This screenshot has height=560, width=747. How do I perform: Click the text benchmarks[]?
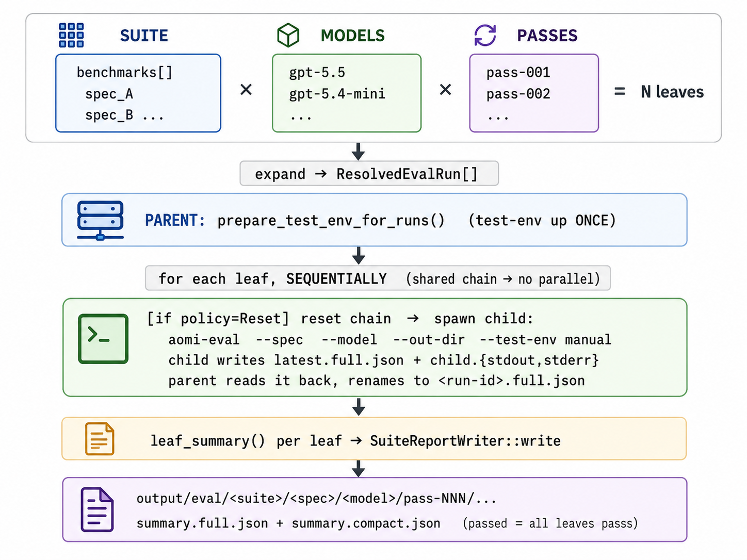click(x=124, y=72)
